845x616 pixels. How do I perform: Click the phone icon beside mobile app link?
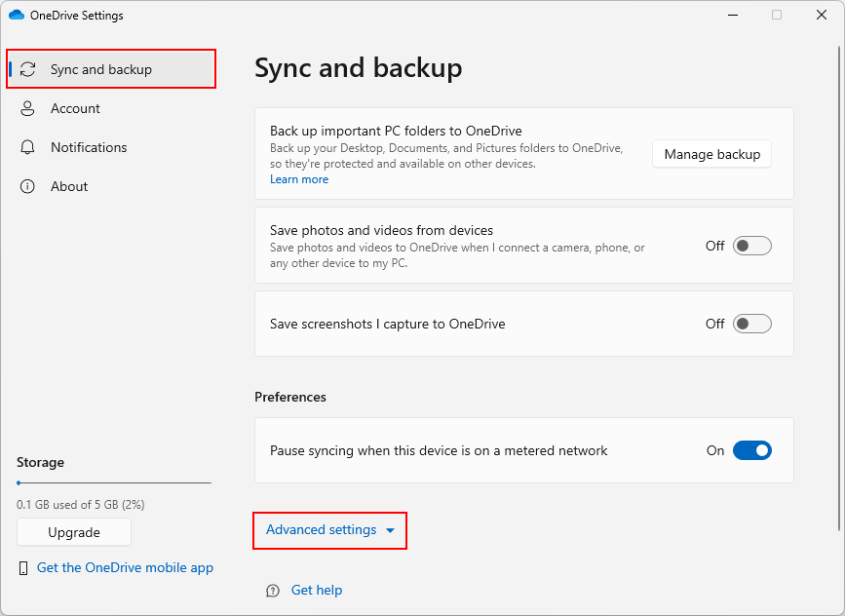click(x=23, y=568)
